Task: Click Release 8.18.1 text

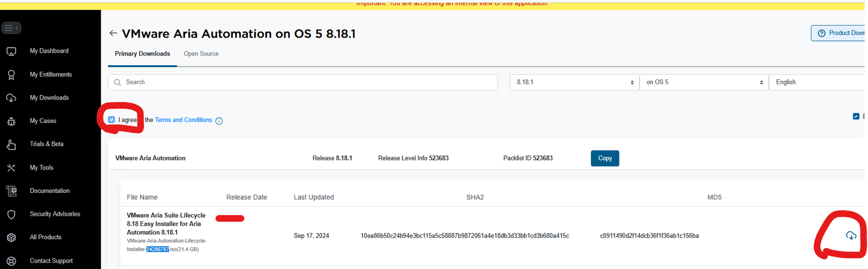Action: click(333, 158)
